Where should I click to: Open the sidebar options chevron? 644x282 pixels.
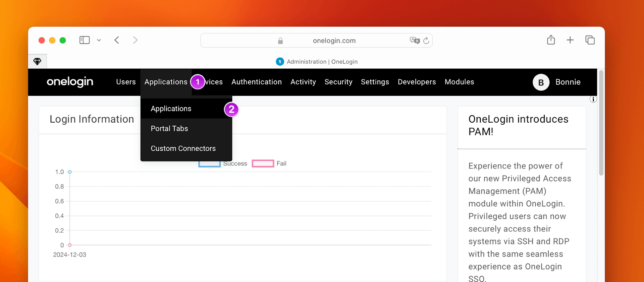click(99, 40)
